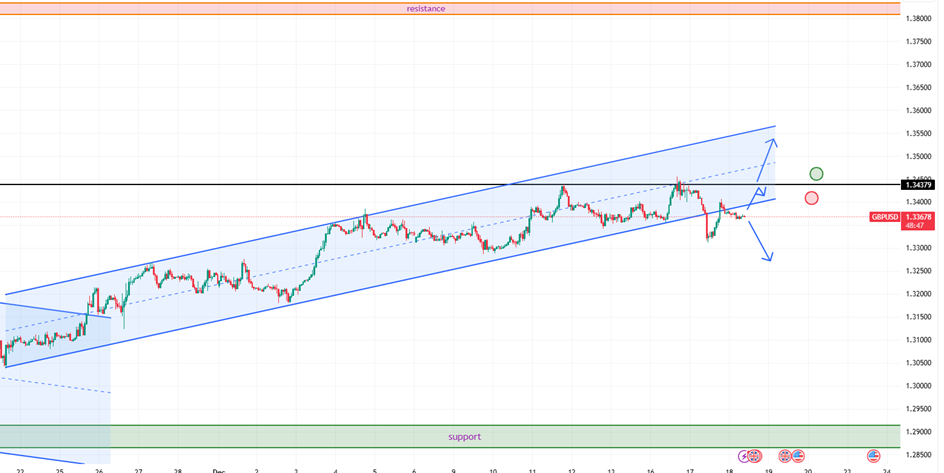Click the 1.30000 price axis label
Image resolution: width=944 pixels, height=473 pixels.
pyautogui.click(x=917, y=386)
